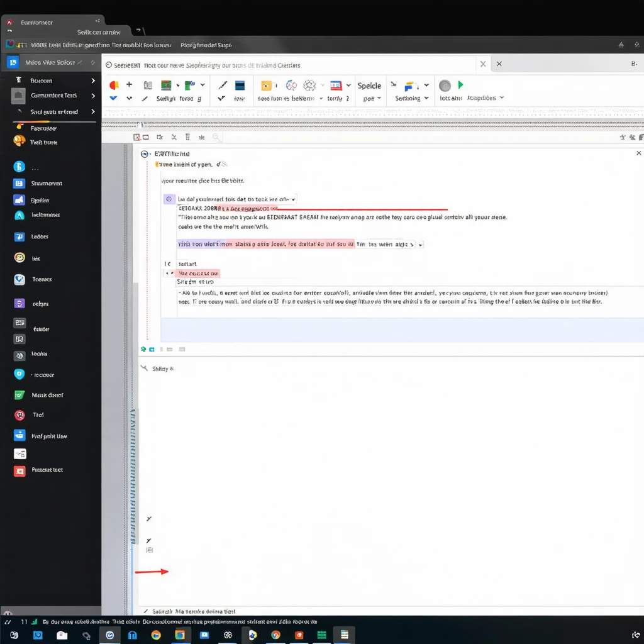Click the gray book icon in the ribbon
644x644 pixels.
pos(148,85)
